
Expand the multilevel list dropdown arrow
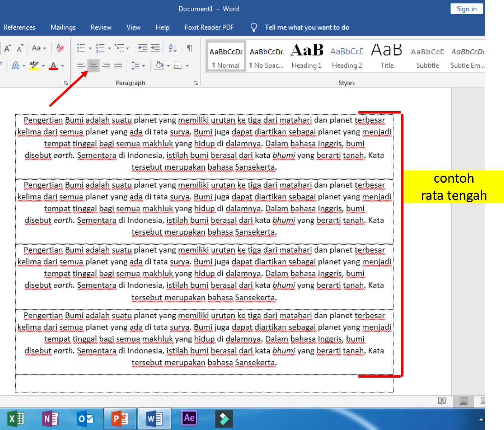128,49
